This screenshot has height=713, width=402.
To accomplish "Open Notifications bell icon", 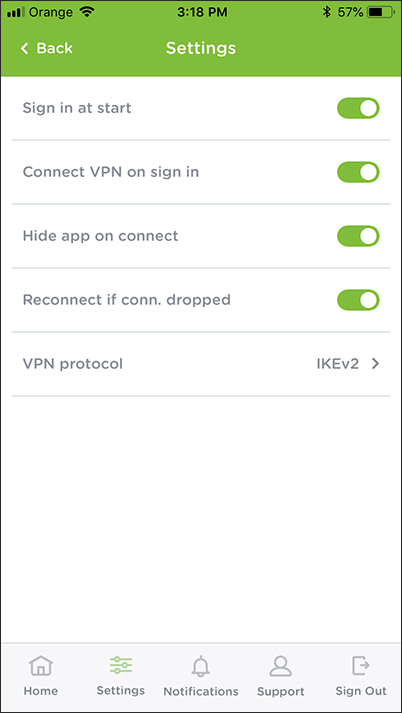I will [x=201, y=667].
